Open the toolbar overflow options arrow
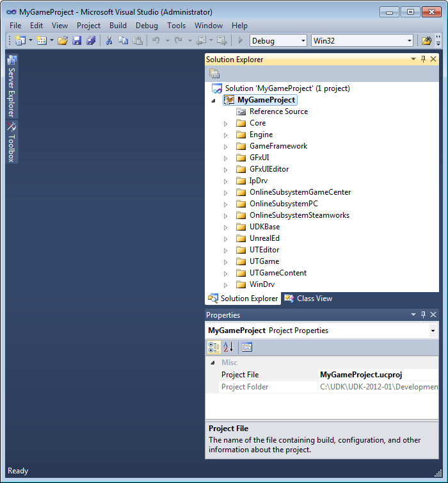Screen dimensions: 448x483 click(x=438, y=40)
